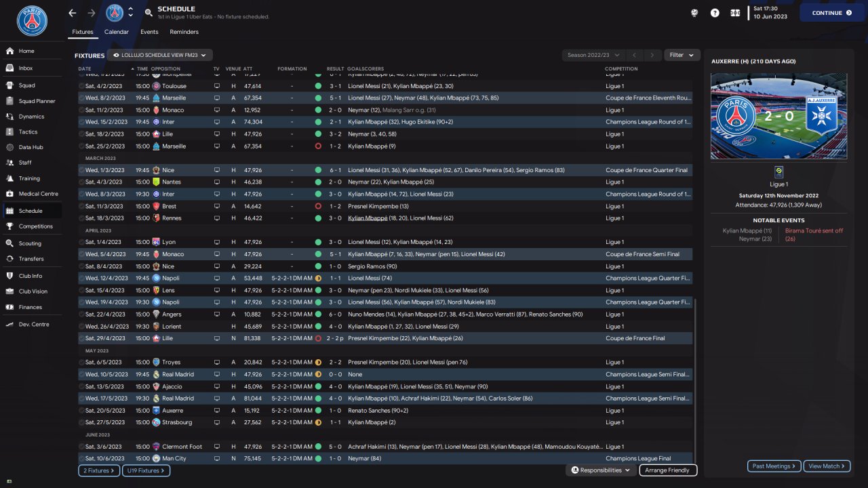Switch to the Fixtures tab
Viewport: 868px width, 488px height.
click(83, 32)
